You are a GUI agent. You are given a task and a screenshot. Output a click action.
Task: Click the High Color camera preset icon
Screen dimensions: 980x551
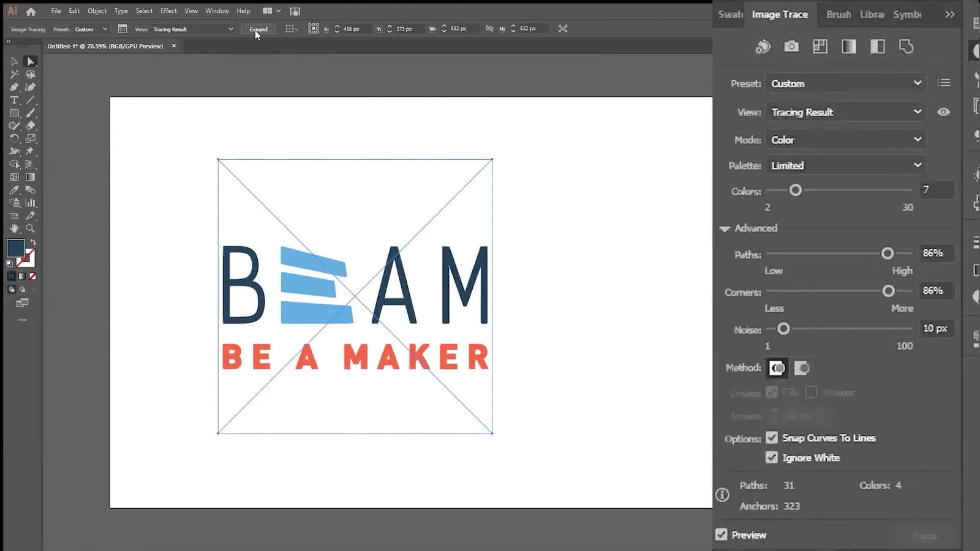(x=791, y=47)
